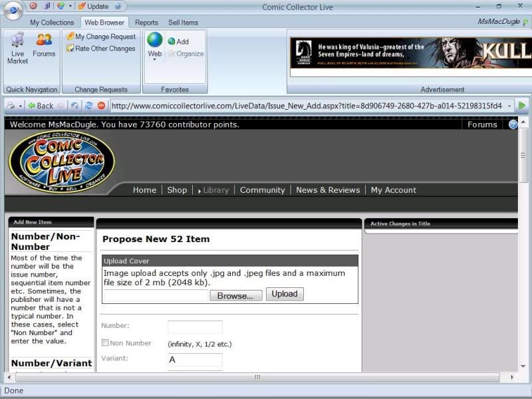532x399 pixels.
Task: Open Community in site navigation
Action: tap(262, 190)
